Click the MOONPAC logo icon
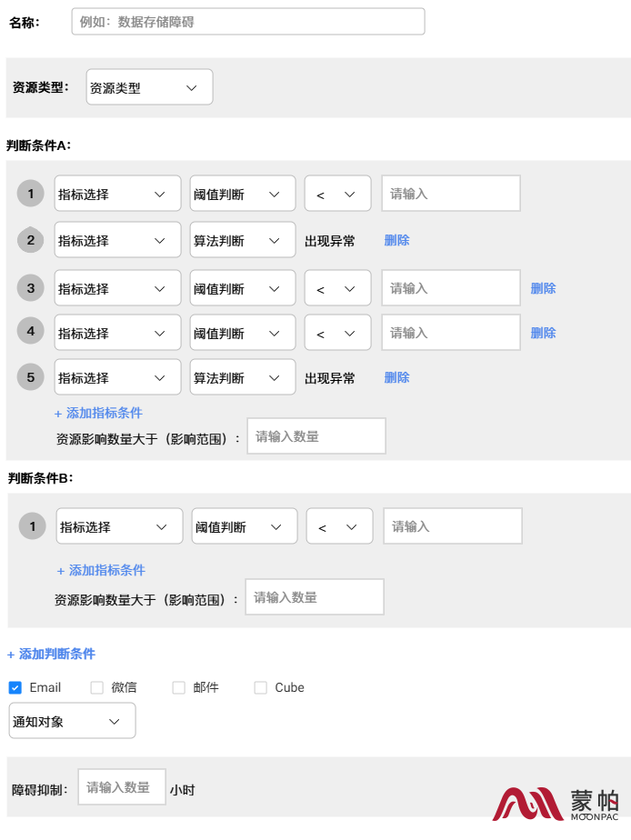Image resolution: width=631 pixels, height=840 pixels. 528,803
